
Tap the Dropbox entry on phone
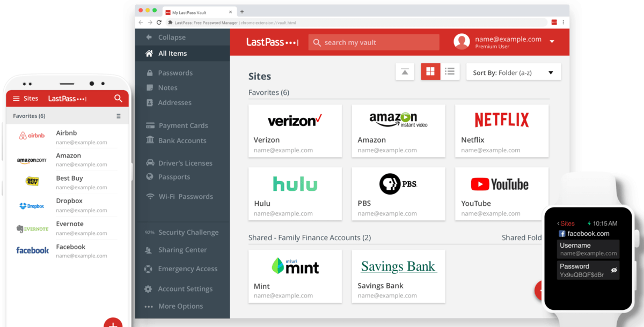coord(67,205)
